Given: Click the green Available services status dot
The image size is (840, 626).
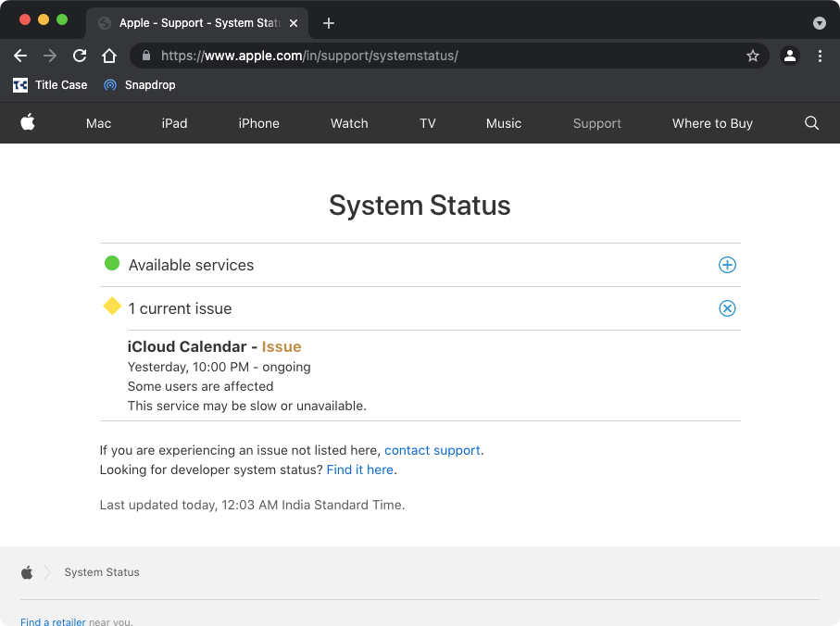Looking at the screenshot, I should (112, 264).
